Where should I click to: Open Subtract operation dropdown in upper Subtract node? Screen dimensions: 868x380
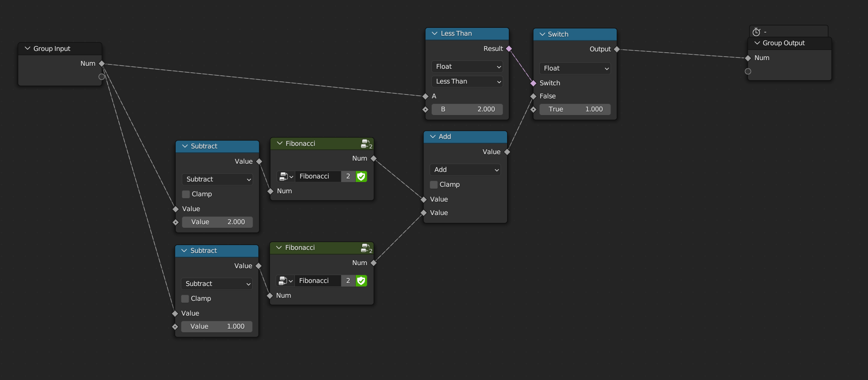[217, 179]
